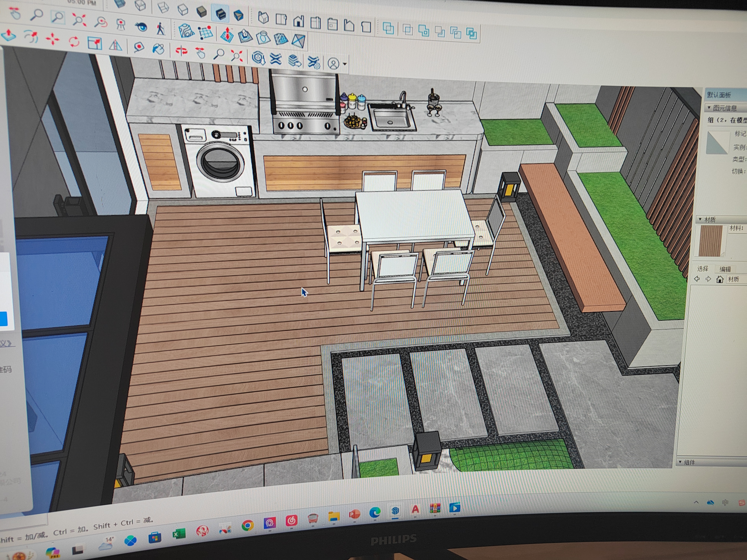747x560 pixels.
Task: Click the Split solid tool
Action: (472, 33)
